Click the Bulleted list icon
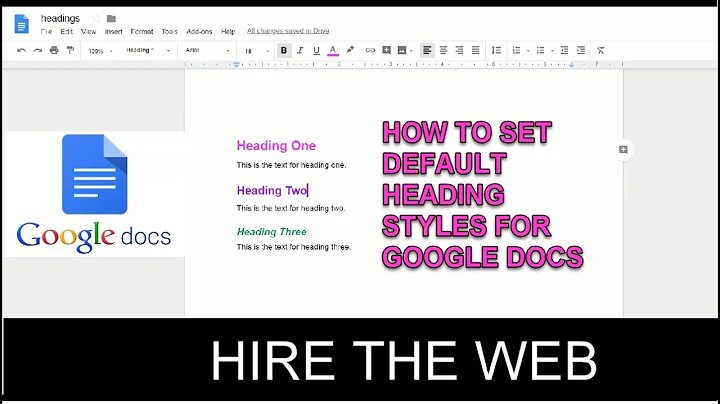The width and height of the screenshot is (720, 404). (x=540, y=50)
